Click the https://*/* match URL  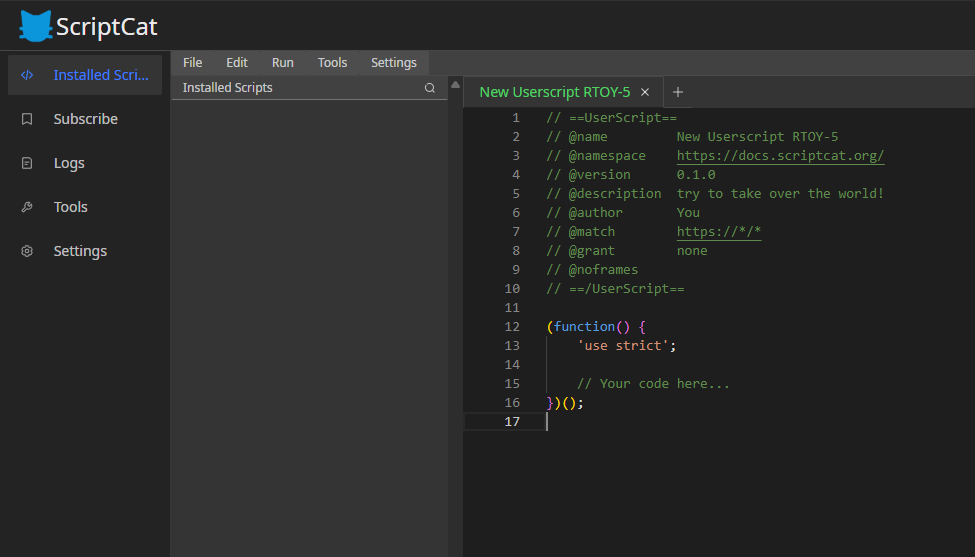(719, 231)
